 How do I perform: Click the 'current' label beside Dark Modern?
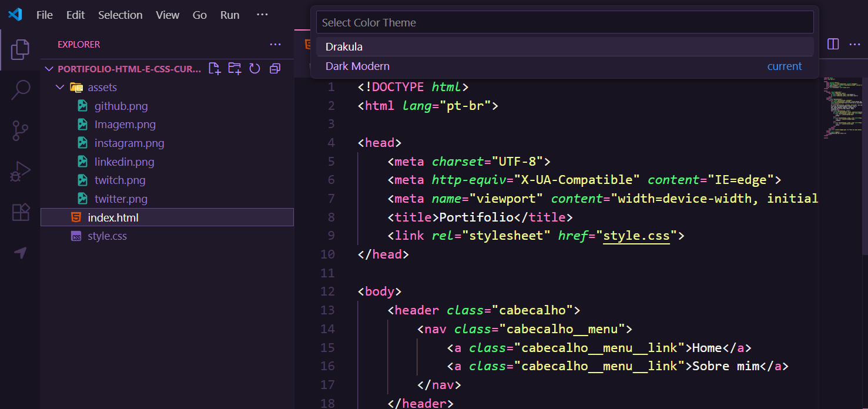point(785,66)
